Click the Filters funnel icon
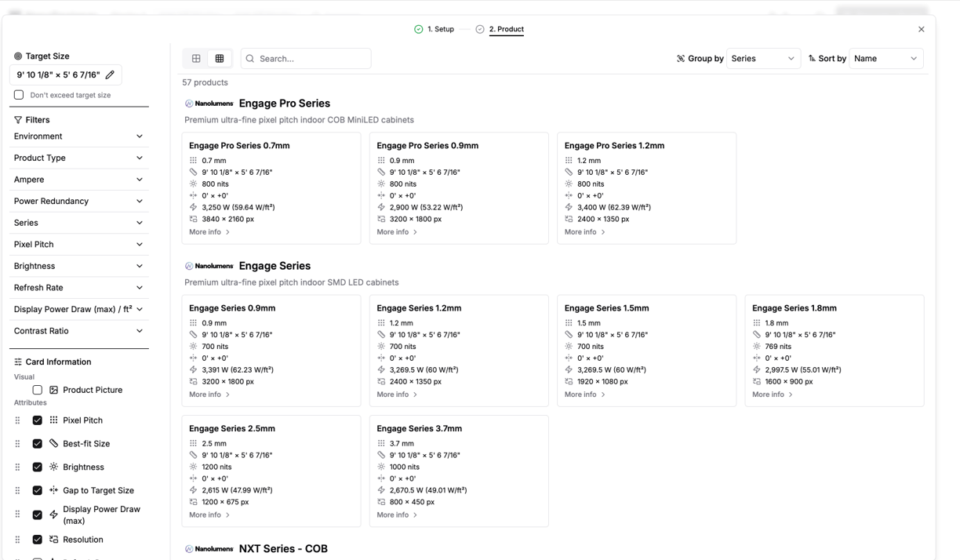Screen dimensions: 960x560 [18, 120]
